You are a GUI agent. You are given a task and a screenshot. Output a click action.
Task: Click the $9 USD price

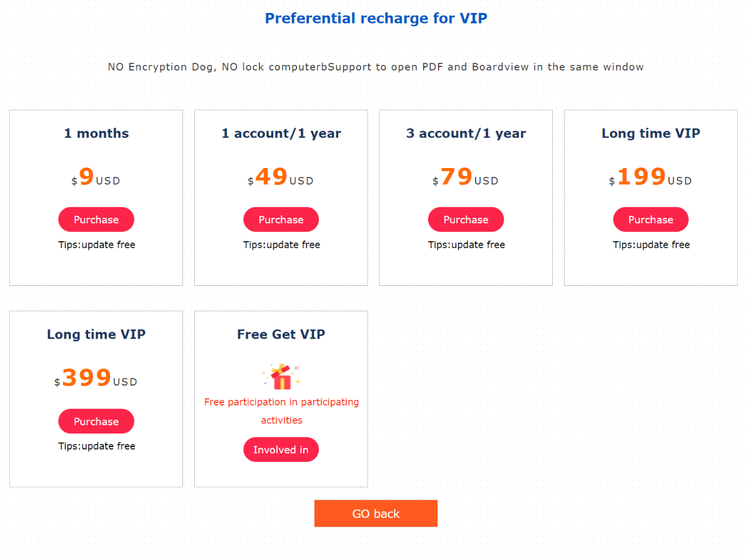click(96, 178)
